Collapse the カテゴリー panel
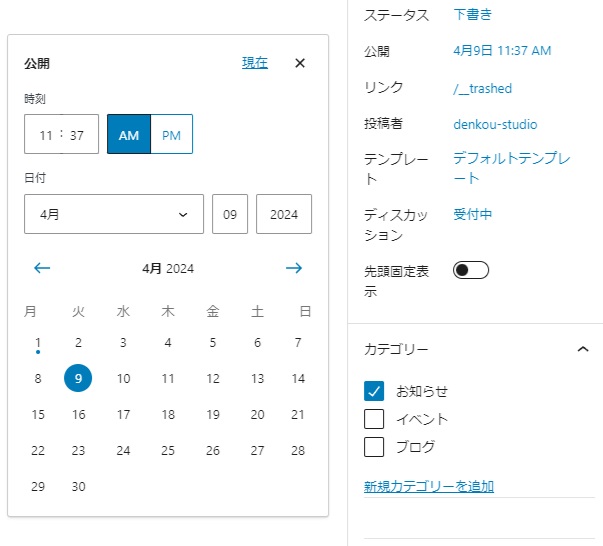This screenshot has width=603, height=546. pyautogui.click(x=583, y=349)
